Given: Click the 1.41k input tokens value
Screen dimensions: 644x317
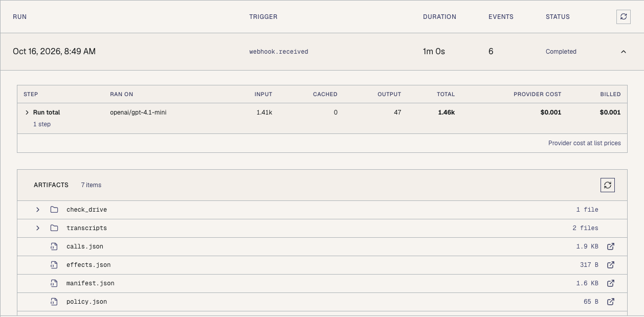Looking at the screenshot, I should (264, 112).
